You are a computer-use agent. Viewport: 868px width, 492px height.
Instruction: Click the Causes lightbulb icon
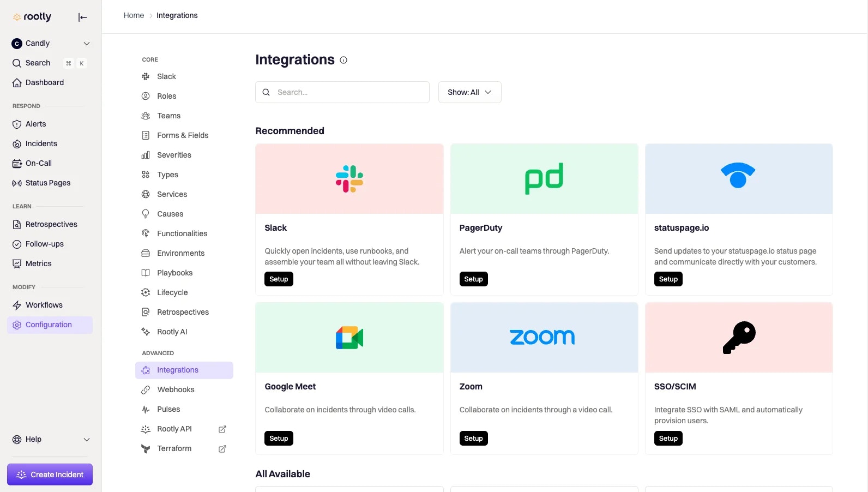point(146,214)
